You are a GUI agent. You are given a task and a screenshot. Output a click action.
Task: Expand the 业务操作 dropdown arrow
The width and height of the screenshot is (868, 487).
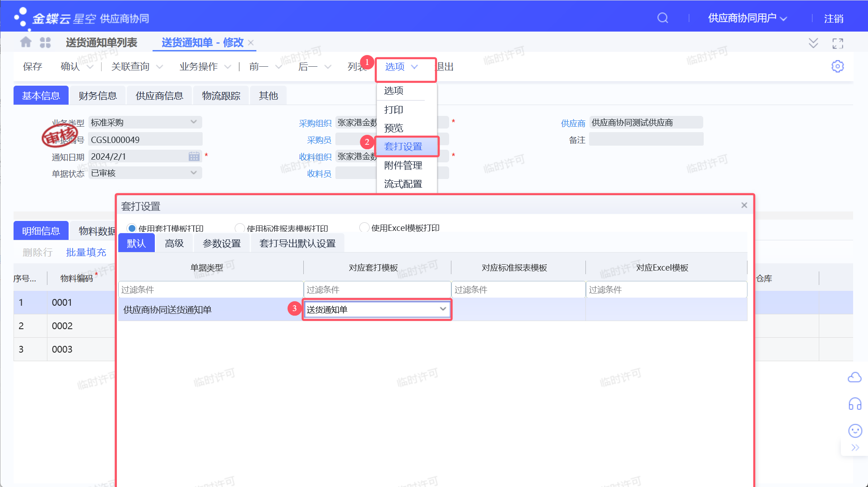227,67
